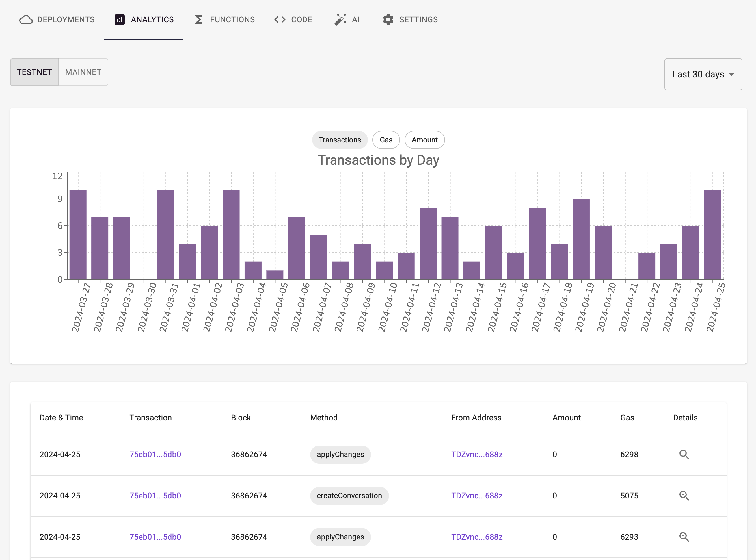Click the chart bar for 2024-03-27
The width and height of the screenshot is (756, 560).
[x=78, y=235]
